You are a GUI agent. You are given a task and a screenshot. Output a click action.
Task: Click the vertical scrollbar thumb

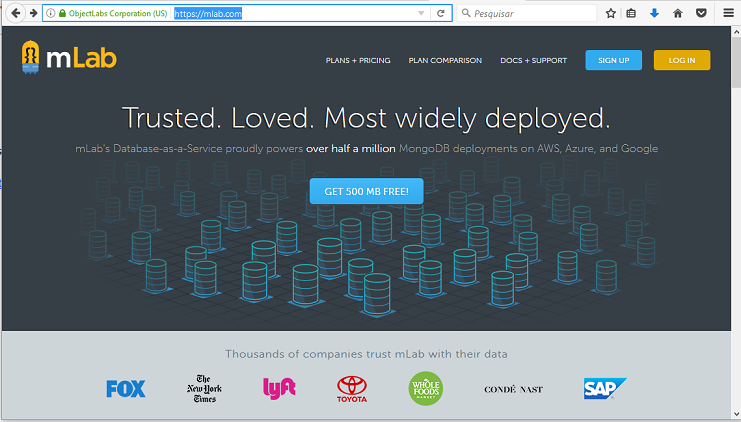tap(736, 62)
